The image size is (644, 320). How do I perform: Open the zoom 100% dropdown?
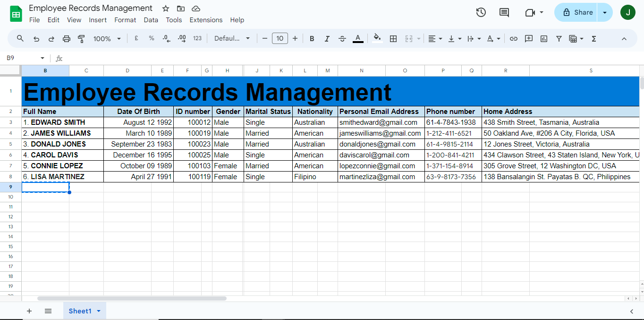pos(107,39)
